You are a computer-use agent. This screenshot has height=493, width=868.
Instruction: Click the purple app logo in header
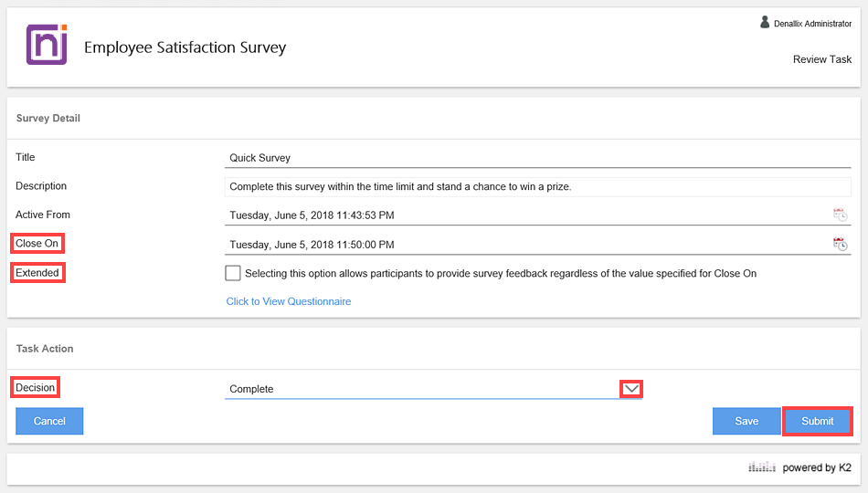[x=47, y=45]
